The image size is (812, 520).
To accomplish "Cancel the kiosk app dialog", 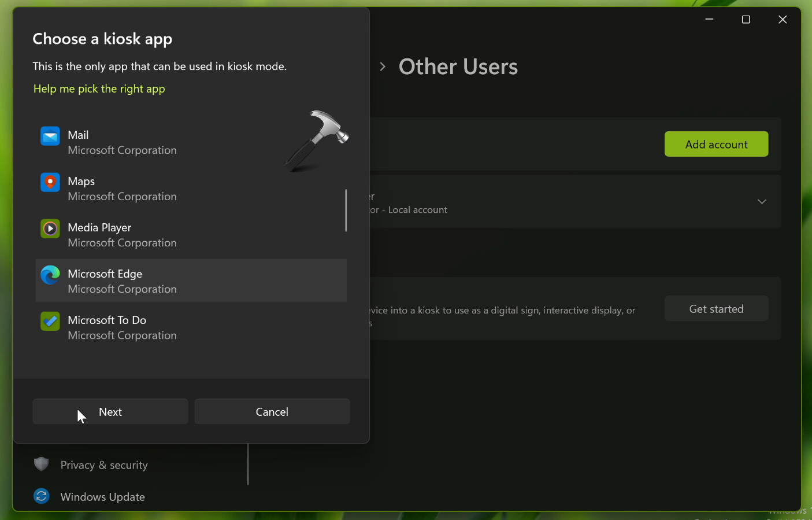I will [272, 412].
